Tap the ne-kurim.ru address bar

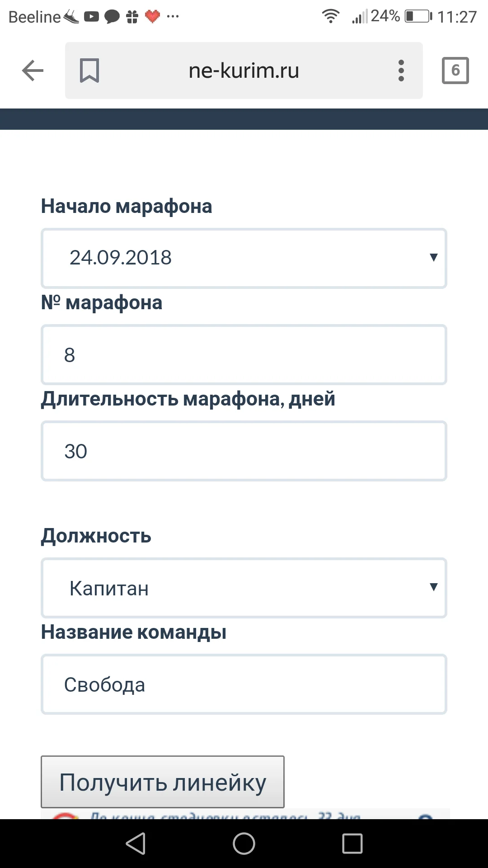pos(244,70)
